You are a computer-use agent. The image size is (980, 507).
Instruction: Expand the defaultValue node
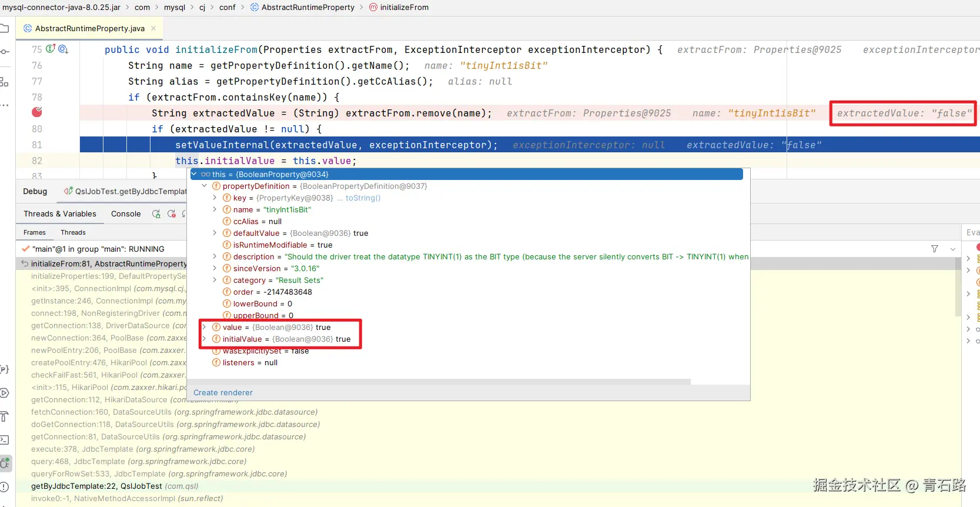[215, 233]
